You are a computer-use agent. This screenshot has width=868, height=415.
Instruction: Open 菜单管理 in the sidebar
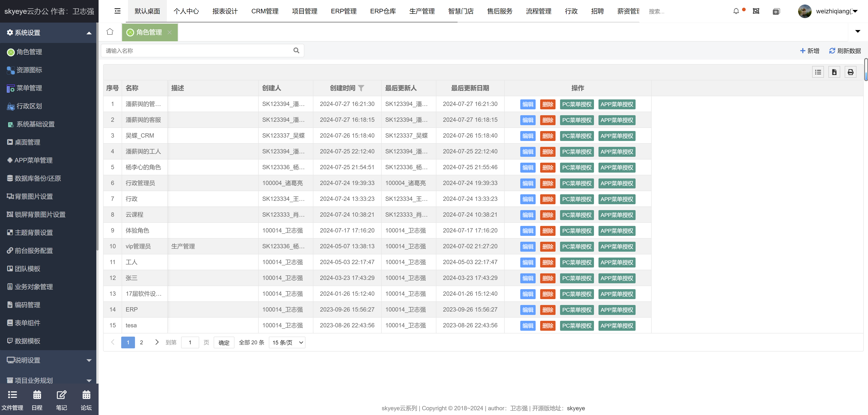point(29,88)
